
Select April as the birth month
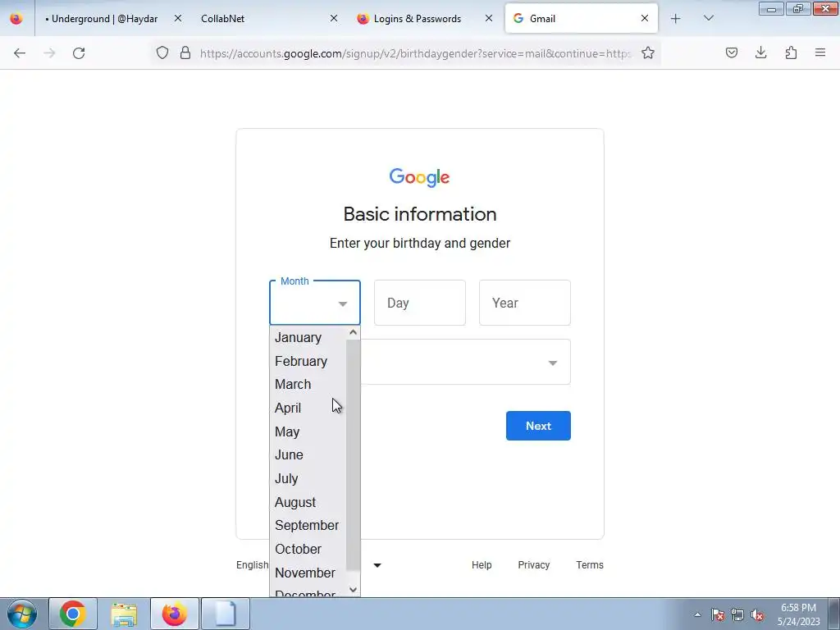pyautogui.click(x=308, y=408)
